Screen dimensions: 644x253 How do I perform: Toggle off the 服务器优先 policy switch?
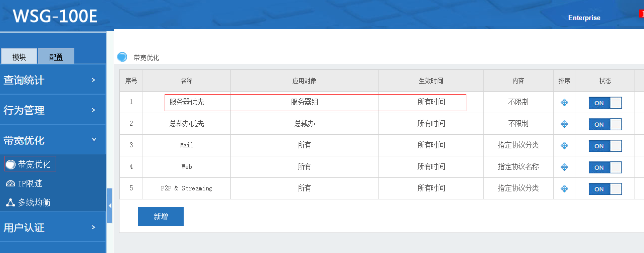(x=605, y=103)
